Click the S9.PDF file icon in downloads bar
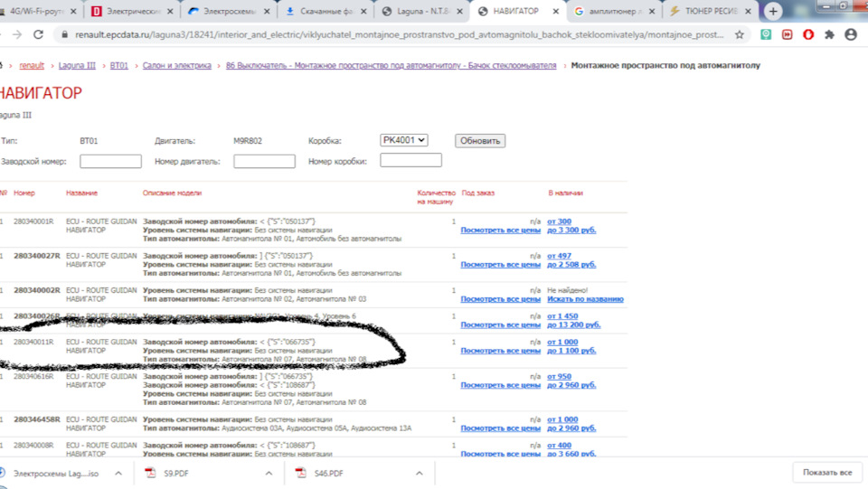The width and height of the screenshot is (868, 489). (150, 473)
